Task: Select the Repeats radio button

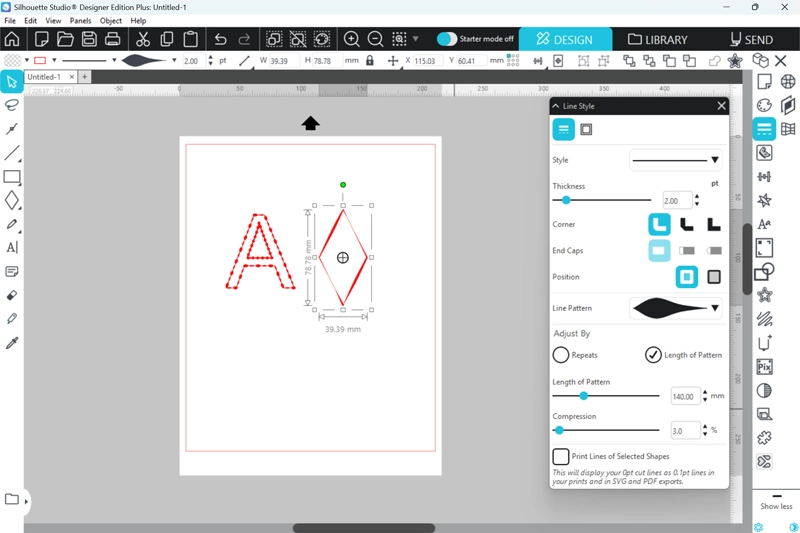Action: 561,355
